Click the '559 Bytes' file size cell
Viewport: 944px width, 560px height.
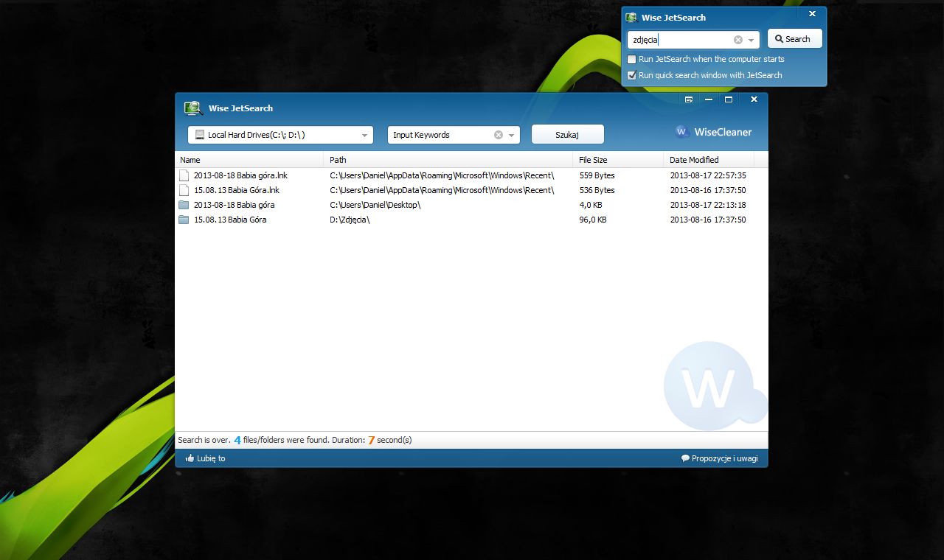click(x=597, y=175)
